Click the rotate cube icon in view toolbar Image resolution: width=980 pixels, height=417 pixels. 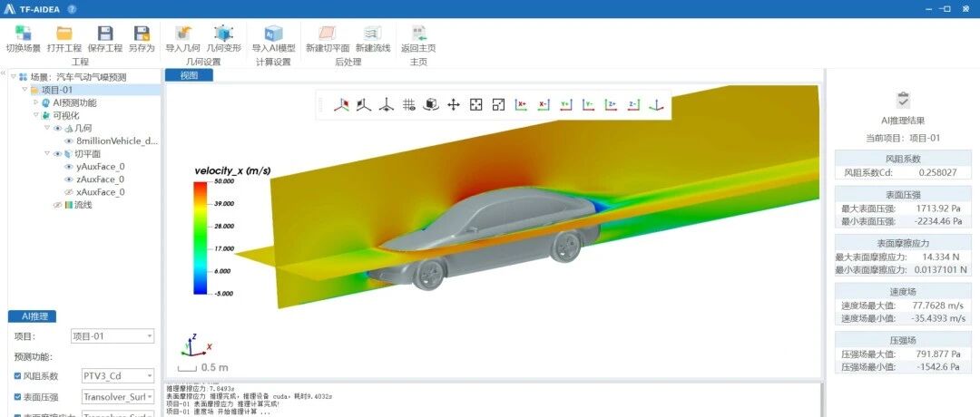click(x=431, y=105)
